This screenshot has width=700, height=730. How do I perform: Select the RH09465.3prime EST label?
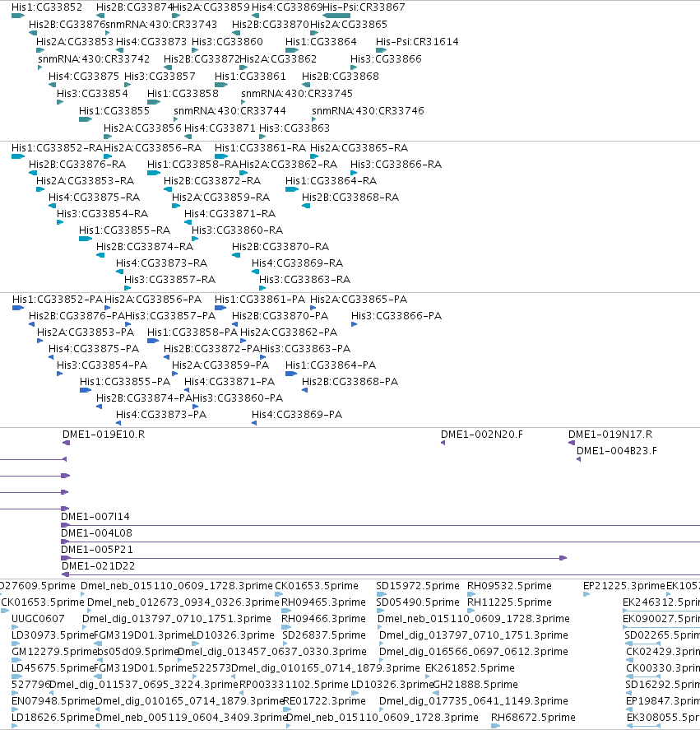(x=323, y=602)
